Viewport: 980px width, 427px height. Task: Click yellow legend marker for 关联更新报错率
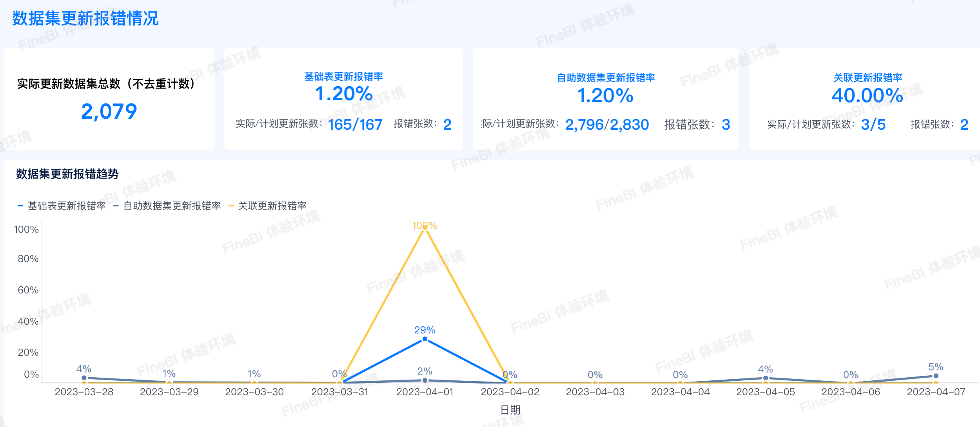click(x=231, y=206)
